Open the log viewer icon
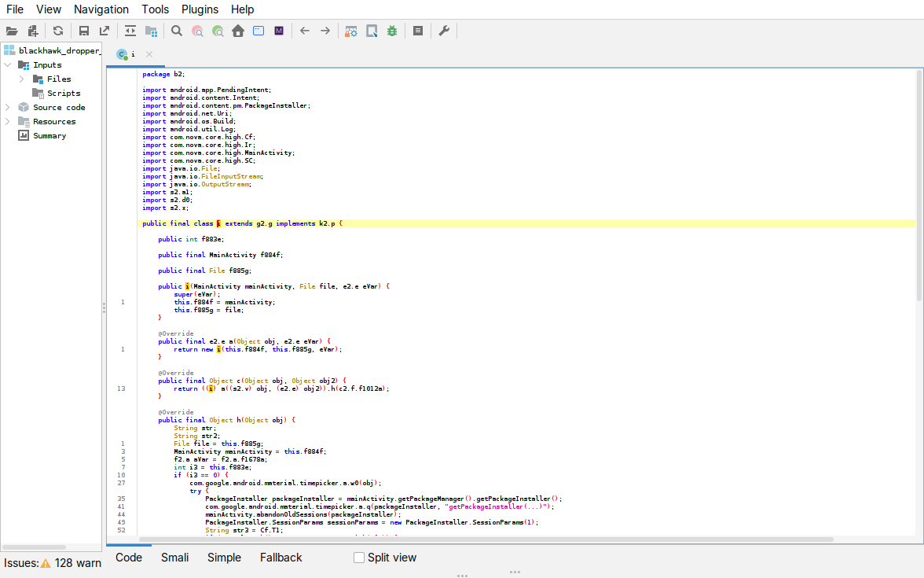The image size is (924, 578). pyautogui.click(x=418, y=31)
